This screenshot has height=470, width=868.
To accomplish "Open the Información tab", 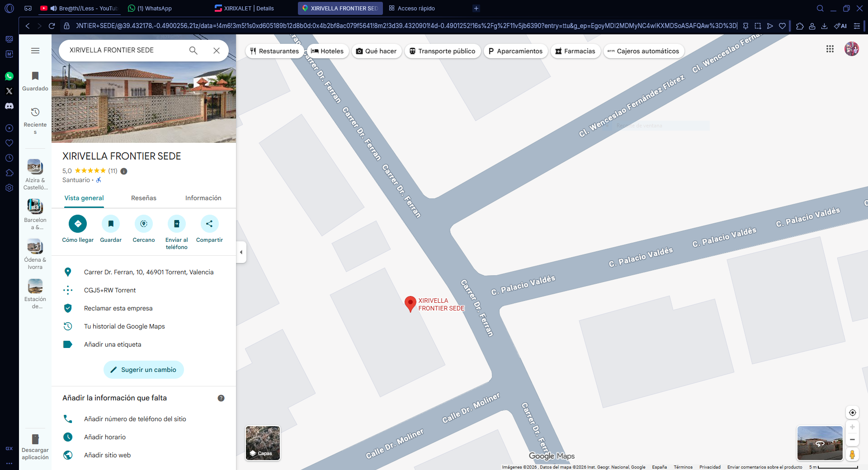I will (x=203, y=198).
